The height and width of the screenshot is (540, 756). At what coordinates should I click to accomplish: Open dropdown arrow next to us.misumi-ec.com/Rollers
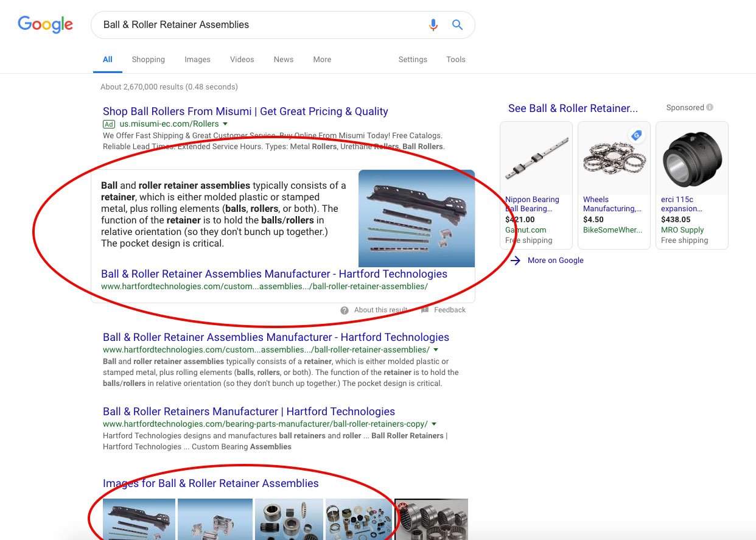click(x=225, y=124)
